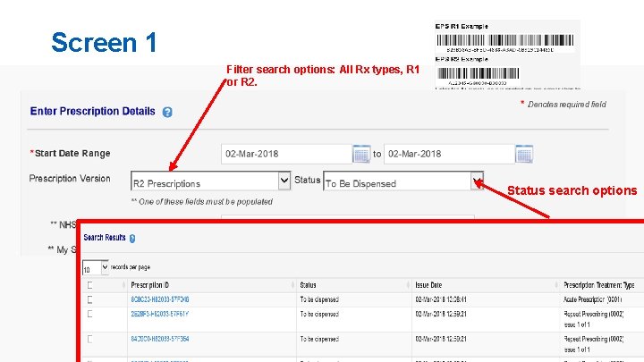The image size is (644, 362).
Task: Tick the select-all checkbox in table header
Action: [90, 285]
